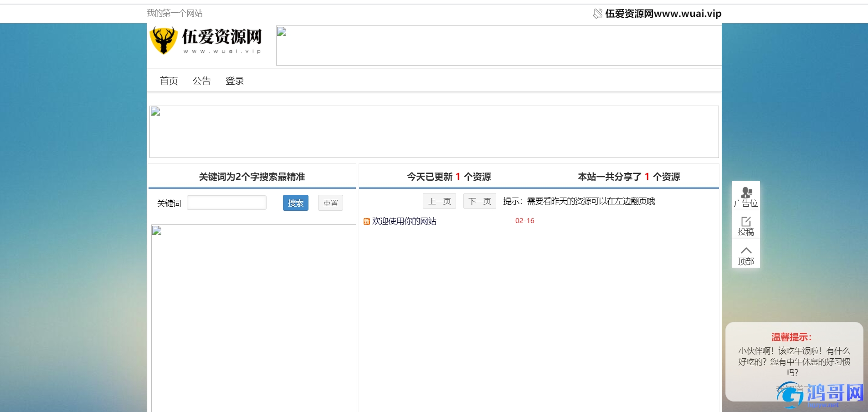Open the 欢迎使用你的网站 post link
868x412 pixels.
(404, 221)
